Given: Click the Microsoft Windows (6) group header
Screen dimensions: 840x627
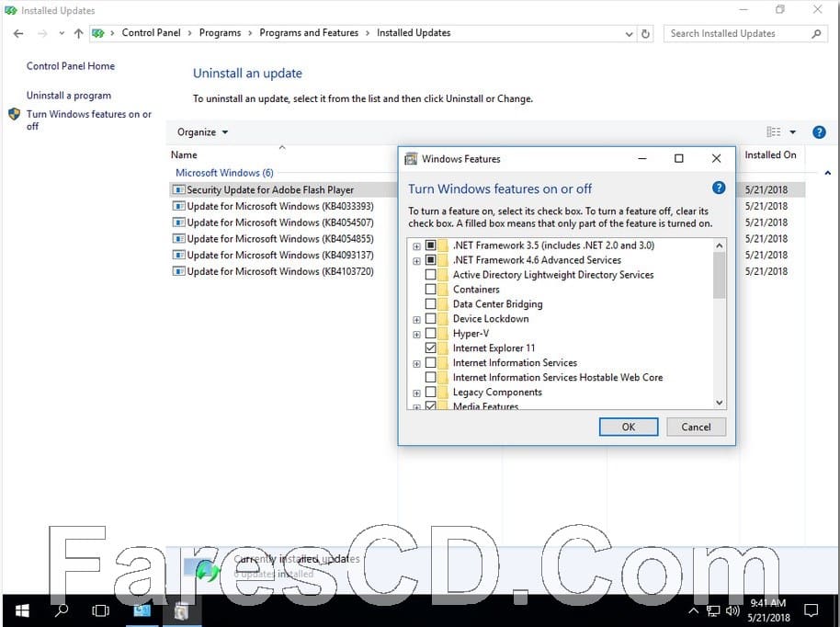Looking at the screenshot, I should point(224,173).
